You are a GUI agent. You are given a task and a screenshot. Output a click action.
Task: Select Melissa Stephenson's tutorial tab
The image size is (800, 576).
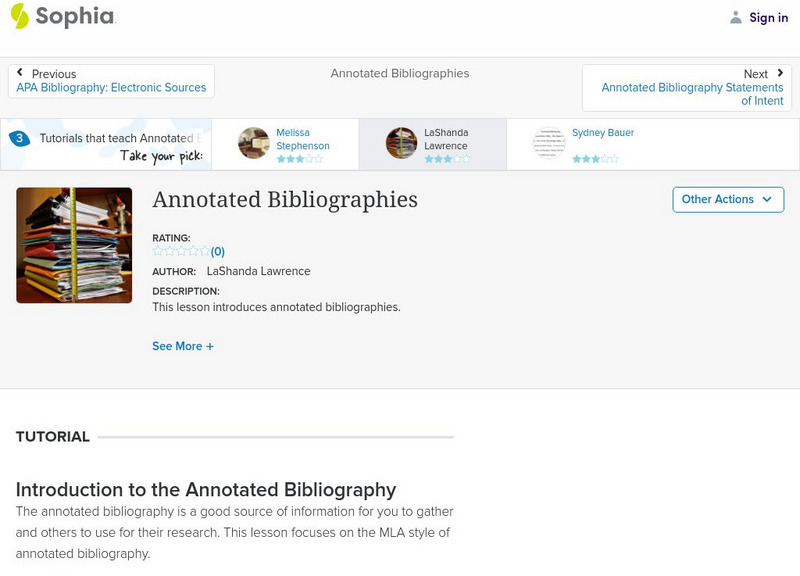pos(303,139)
